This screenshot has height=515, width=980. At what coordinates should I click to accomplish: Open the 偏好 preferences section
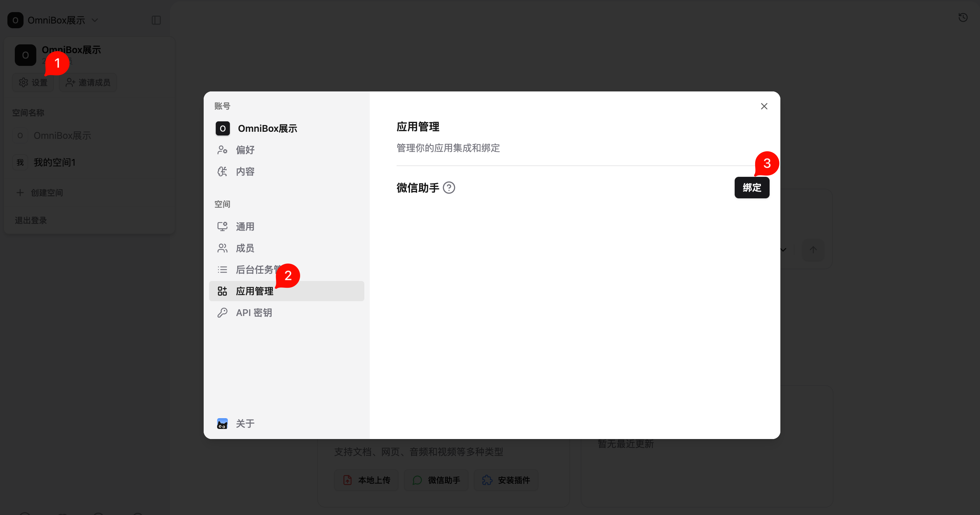pyautogui.click(x=245, y=150)
